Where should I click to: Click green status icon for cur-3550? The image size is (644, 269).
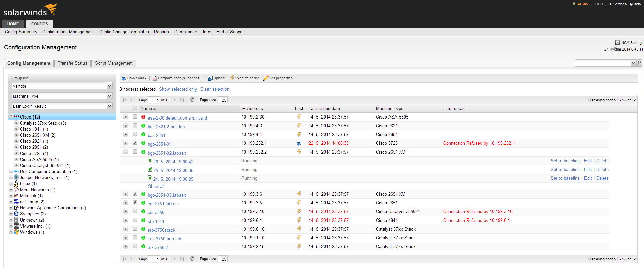tap(143, 211)
